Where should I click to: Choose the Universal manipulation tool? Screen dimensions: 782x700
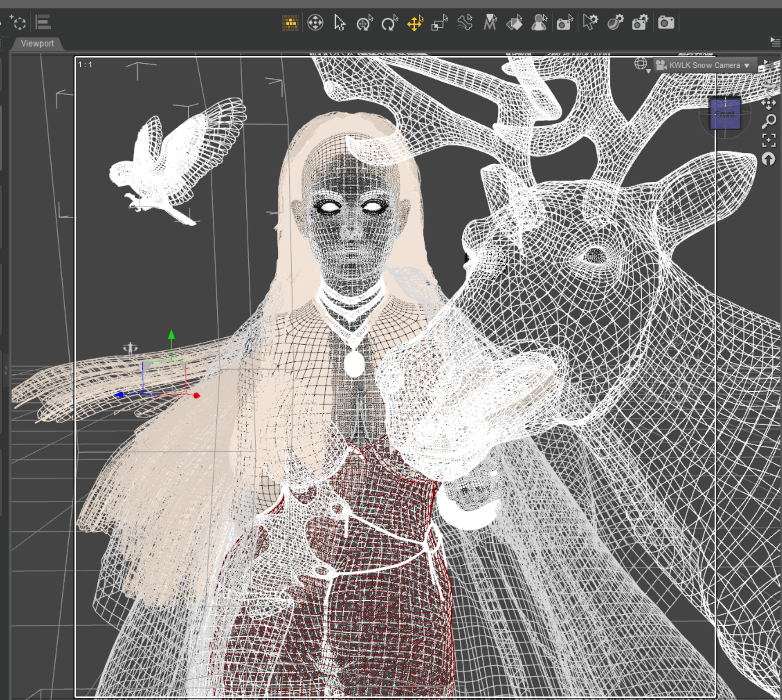[364, 23]
